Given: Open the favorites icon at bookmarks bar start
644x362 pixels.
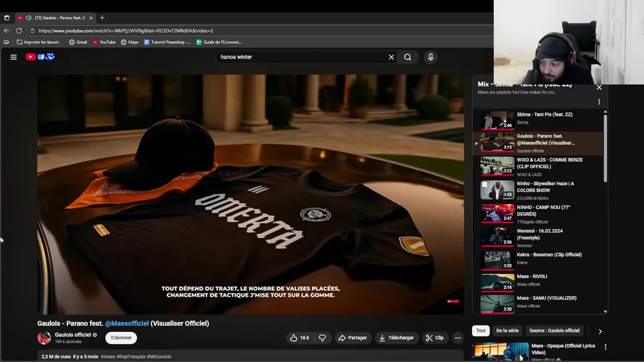Looking at the screenshot, I should pyautogui.click(x=6, y=42).
